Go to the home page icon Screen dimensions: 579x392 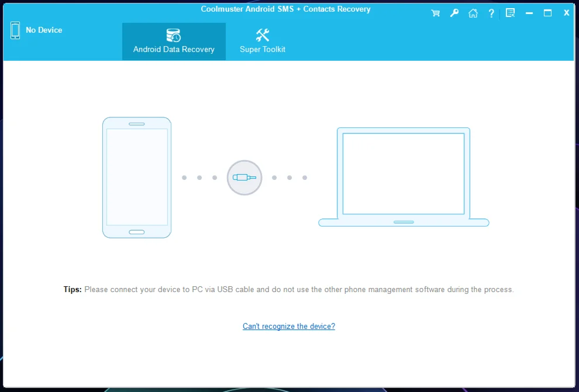473,13
